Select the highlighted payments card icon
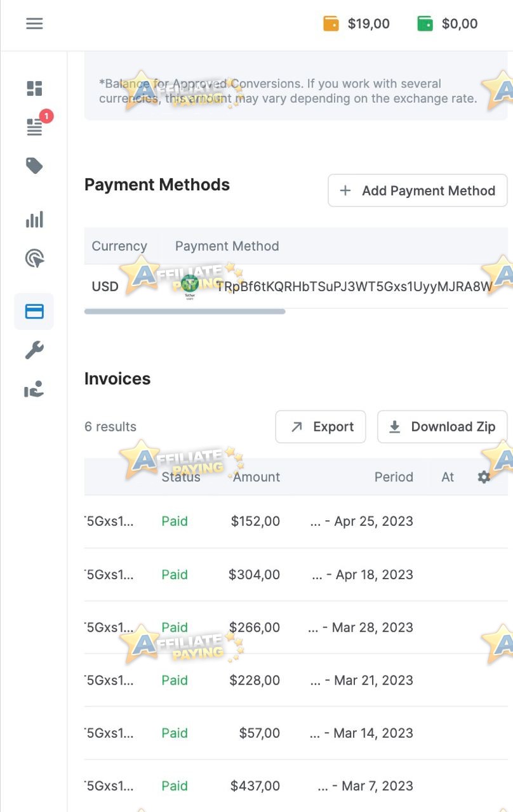The image size is (513, 812). click(x=34, y=311)
